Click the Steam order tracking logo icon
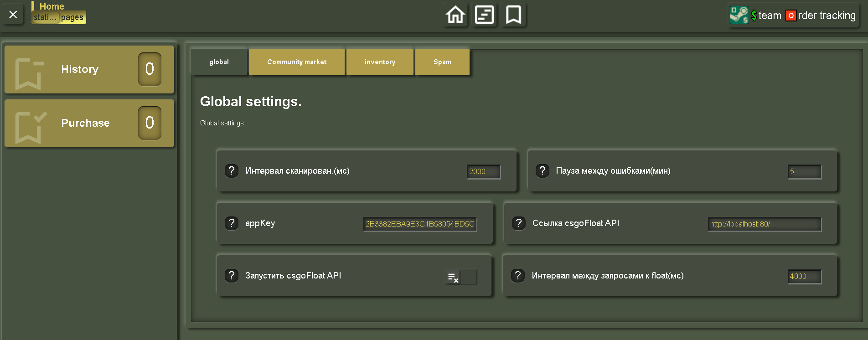This screenshot has width=868, height=340. pyautogui.click(x=739, y=15)
